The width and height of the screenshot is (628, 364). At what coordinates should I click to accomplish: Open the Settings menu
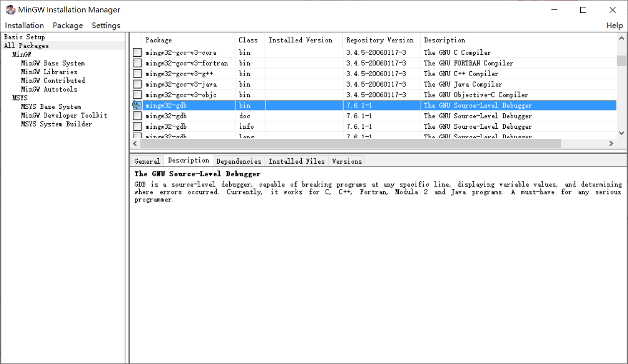(x=106, y=25)
